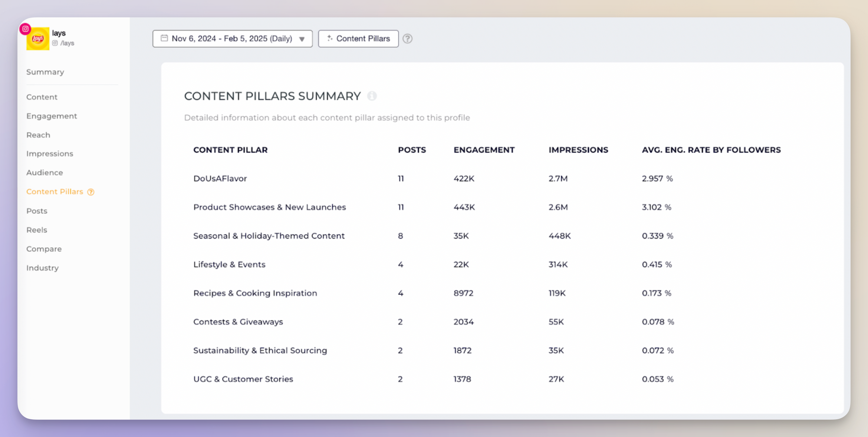
Task: Click the Instagram badge on the lays profile
Action: pyautogui.click(x=25, y=29)
